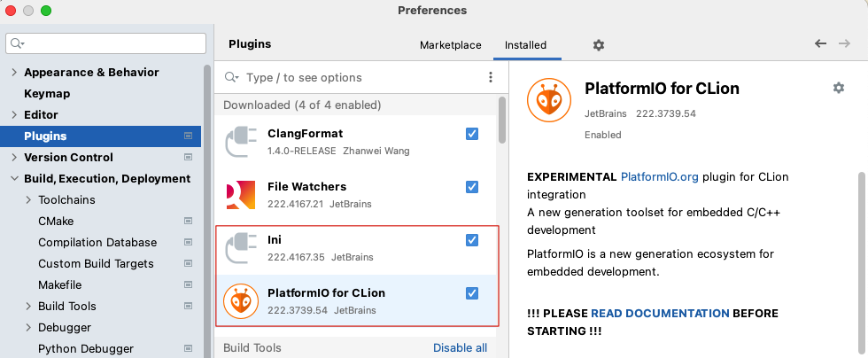This screenshot has width=868, height=358.
Task: Open the vertical dots plugin search options menu
Action: [491, 78]
